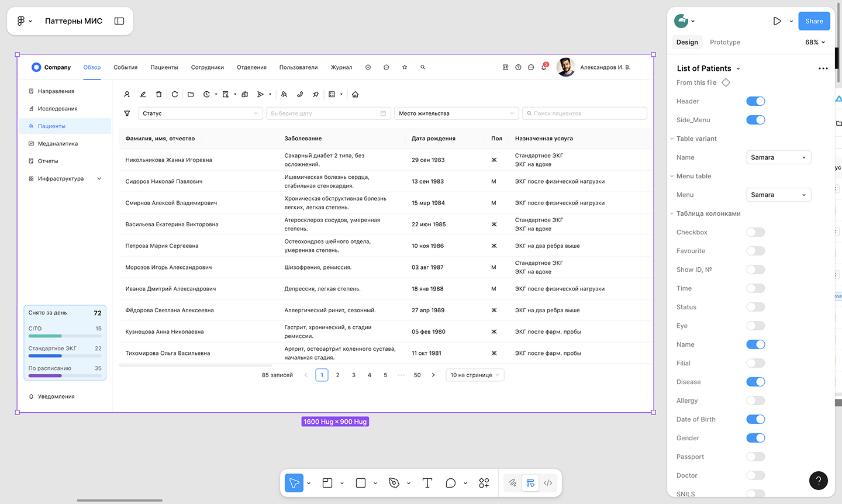
Task: Disable the Header toggle
Action: [755, 101]
